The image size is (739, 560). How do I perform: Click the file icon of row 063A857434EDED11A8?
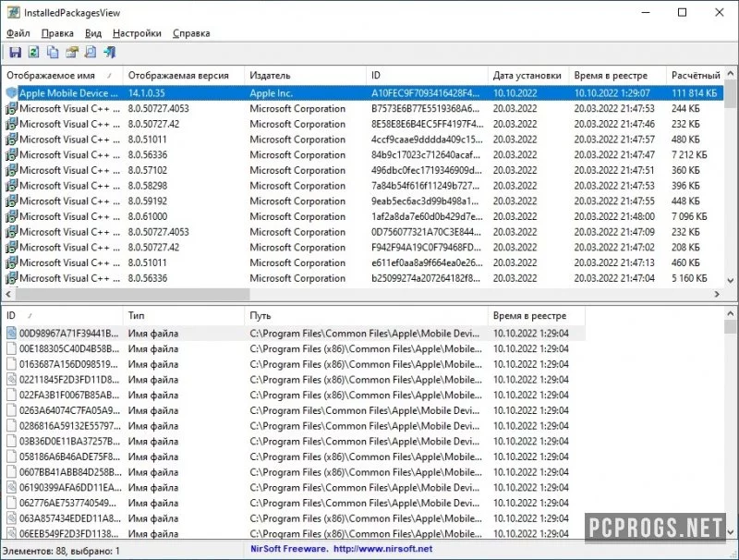11,518
